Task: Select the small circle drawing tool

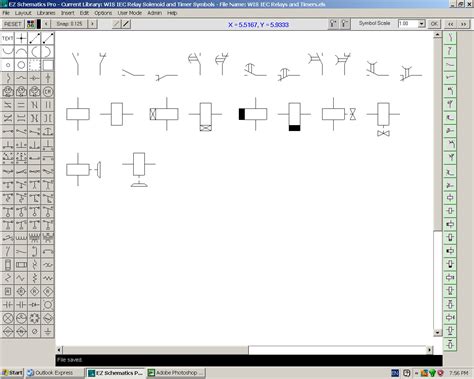Action: pyautogui.click(x=8, y=65)
